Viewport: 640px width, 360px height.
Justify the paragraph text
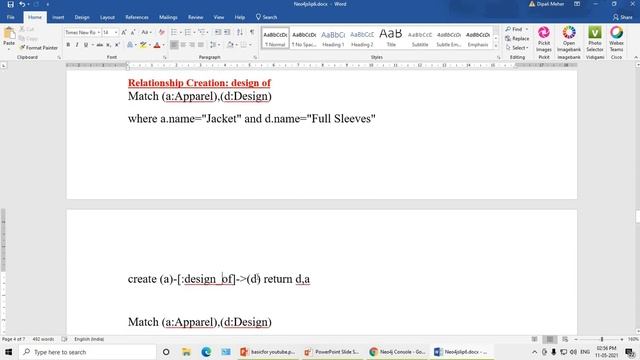point(201,45)
